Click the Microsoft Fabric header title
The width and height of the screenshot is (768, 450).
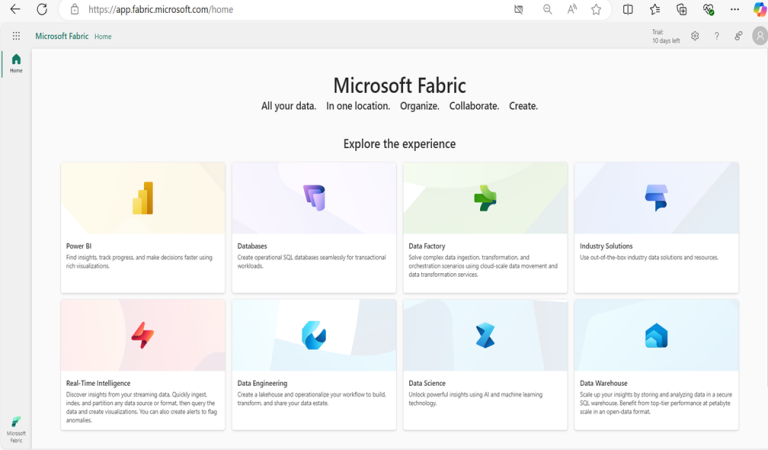coord(62,36)
